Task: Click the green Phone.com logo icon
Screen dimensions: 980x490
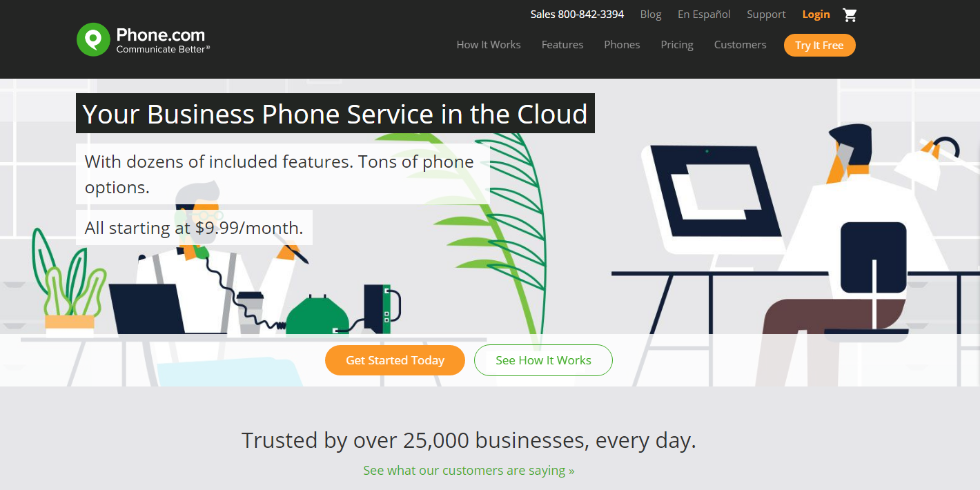Action: click(93, 39)
